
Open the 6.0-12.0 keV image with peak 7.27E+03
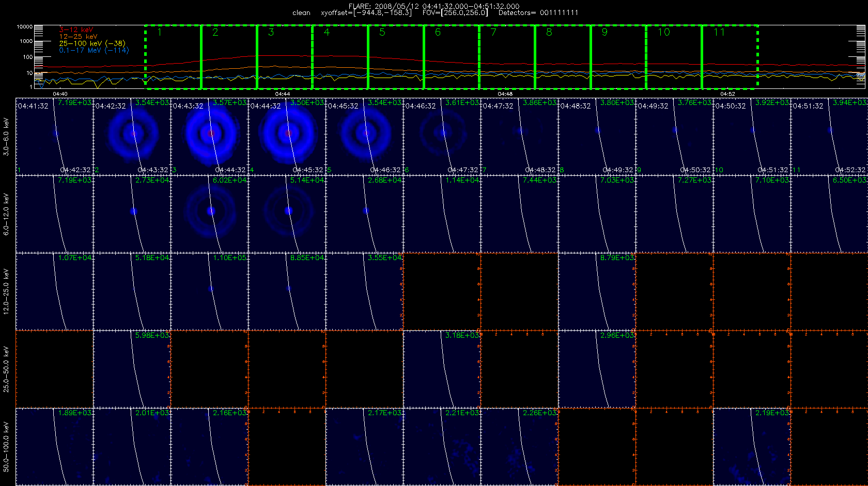(674, 214)
